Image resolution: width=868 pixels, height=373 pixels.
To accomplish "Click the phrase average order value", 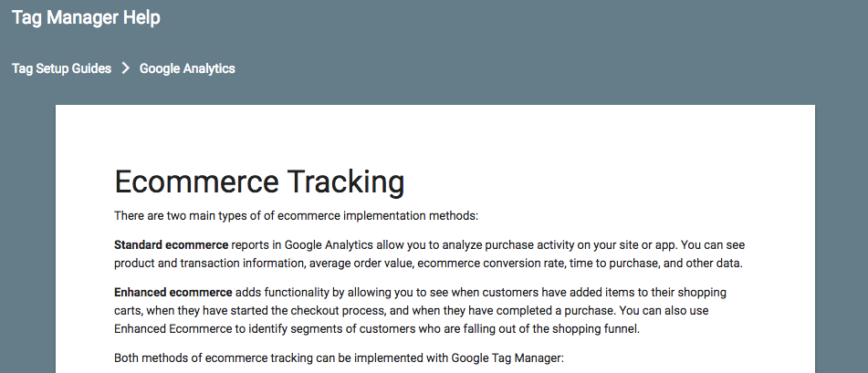I will tap(361, 264).
